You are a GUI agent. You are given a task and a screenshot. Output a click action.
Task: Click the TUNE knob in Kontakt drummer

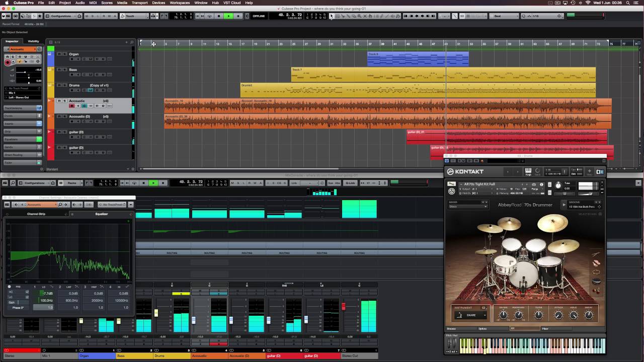(538, 315)
